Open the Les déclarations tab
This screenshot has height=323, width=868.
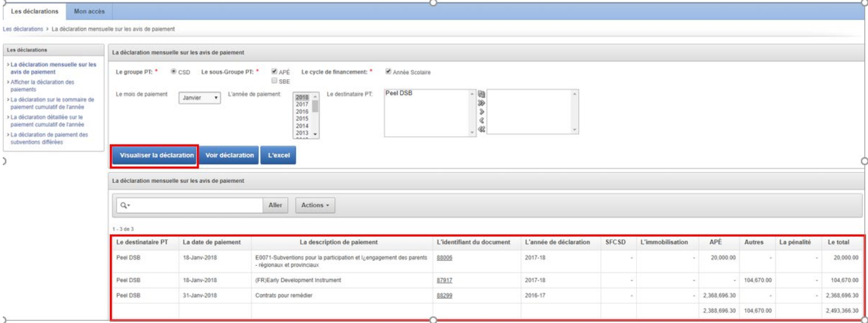pos(35,11)
